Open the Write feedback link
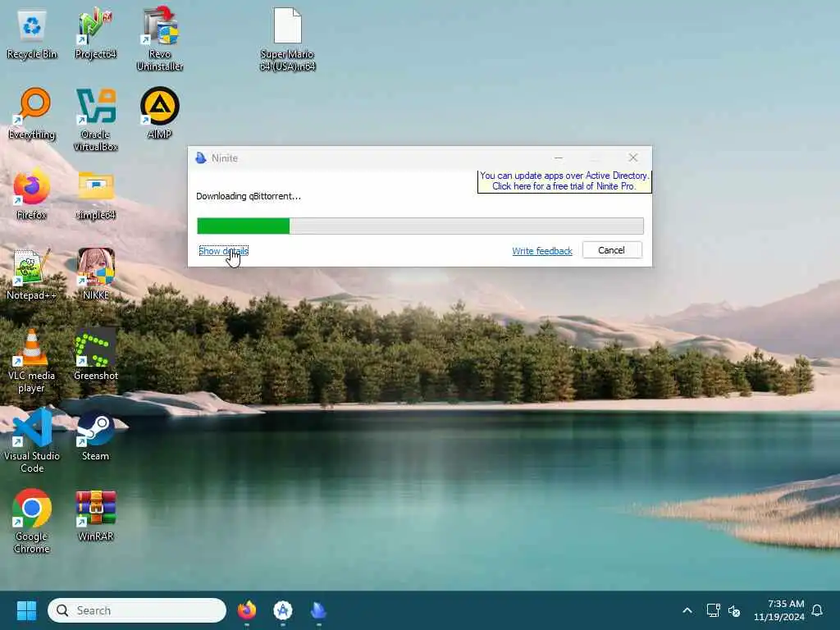840x630 pixels. click(542, 251)
